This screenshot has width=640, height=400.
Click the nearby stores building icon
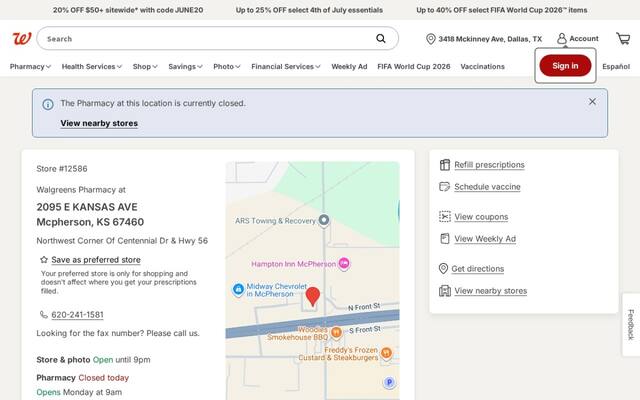(x=444, y=291)
